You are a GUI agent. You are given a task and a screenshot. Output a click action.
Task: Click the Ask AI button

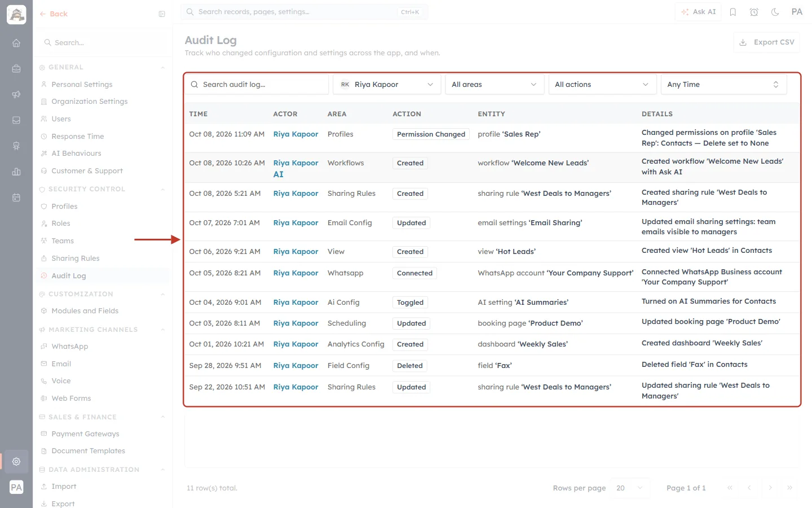coord(698,12)
